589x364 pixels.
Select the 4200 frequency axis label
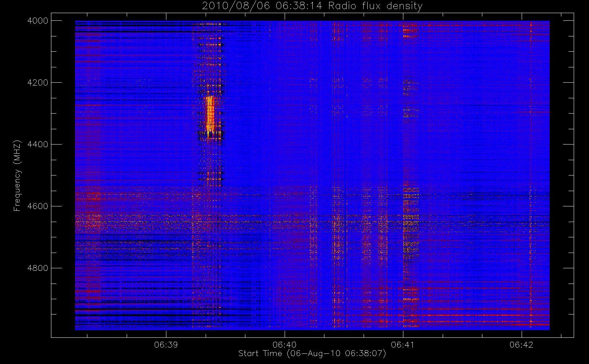pos(38,83)
